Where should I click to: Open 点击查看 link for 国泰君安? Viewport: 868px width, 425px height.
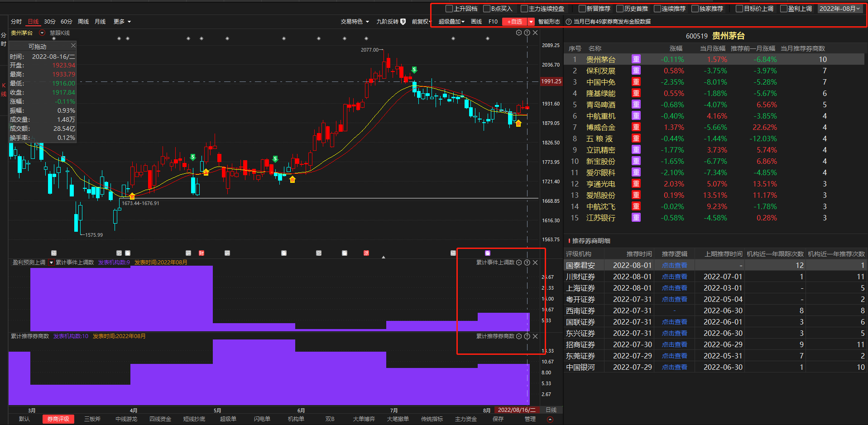pos(675,265)
